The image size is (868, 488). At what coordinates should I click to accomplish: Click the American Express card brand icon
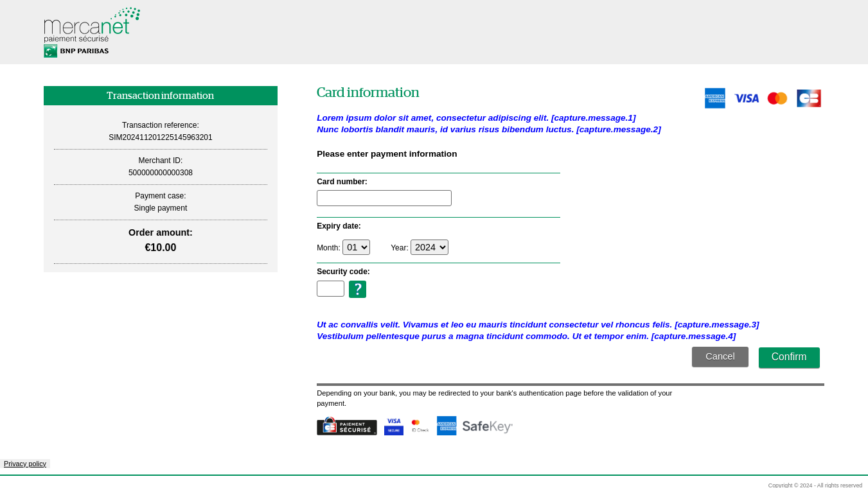714,98
